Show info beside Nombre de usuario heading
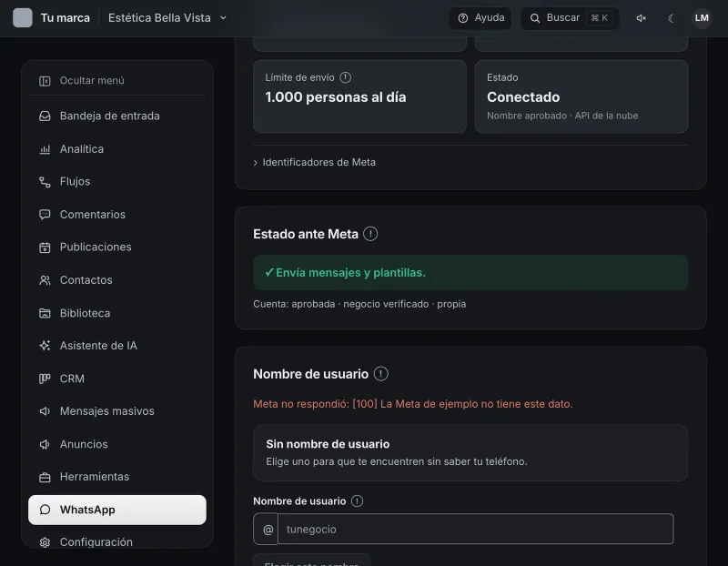This screenshot has width=728, height=566. (380, 374)
